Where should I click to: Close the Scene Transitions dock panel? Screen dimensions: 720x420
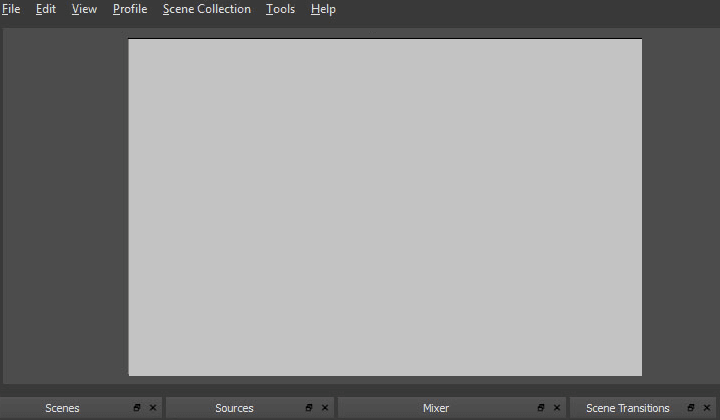pyautogui.click(x=707, y=408)
